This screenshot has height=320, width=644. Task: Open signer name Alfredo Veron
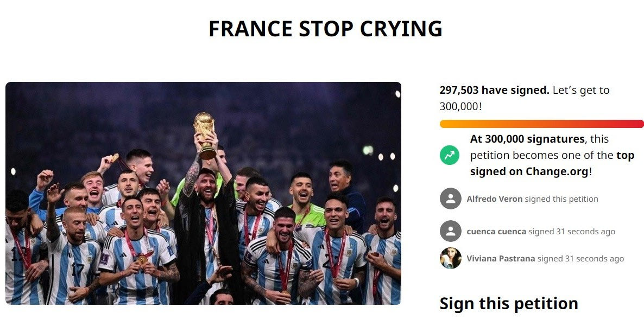pos(494,199)
